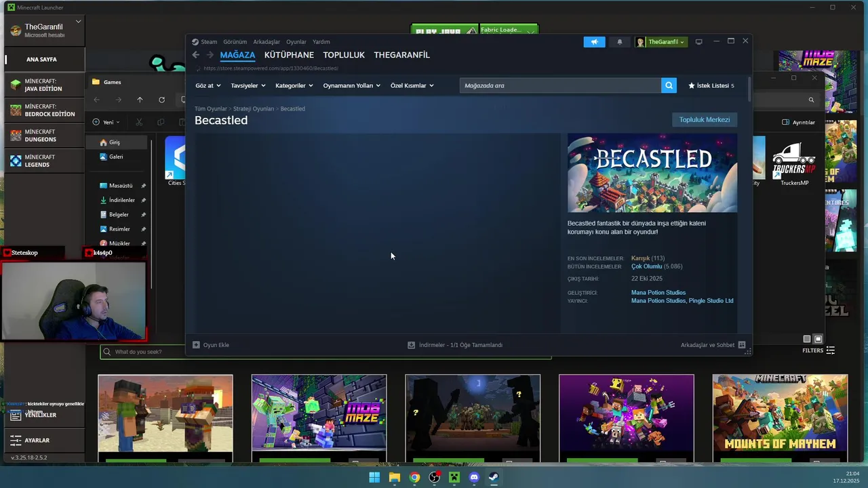Click the Steam back navigation arrow

(x=195, y=55)
